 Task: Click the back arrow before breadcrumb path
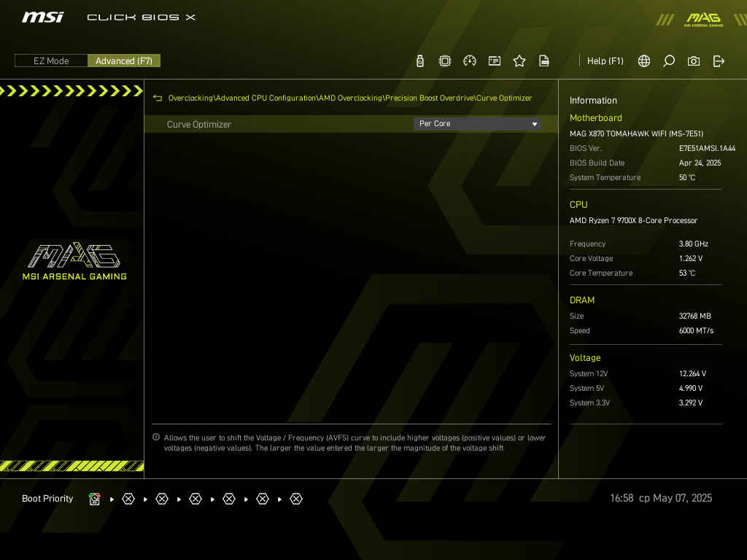tap(158, 98)
